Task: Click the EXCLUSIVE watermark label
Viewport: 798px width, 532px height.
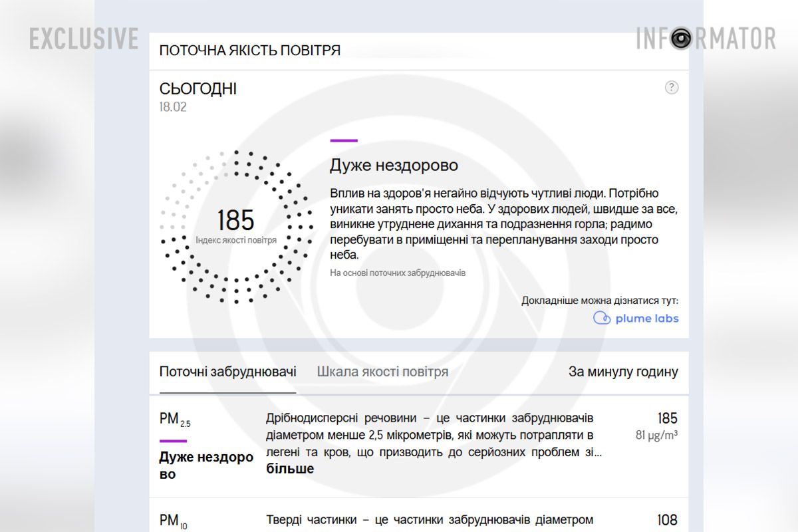Action: [82, 39]
